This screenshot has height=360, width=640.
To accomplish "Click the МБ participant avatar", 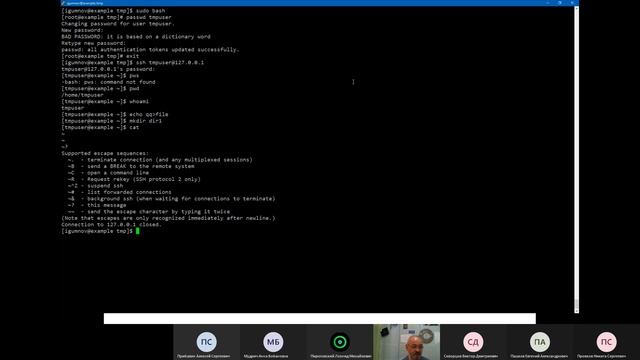I will point(273,342).
